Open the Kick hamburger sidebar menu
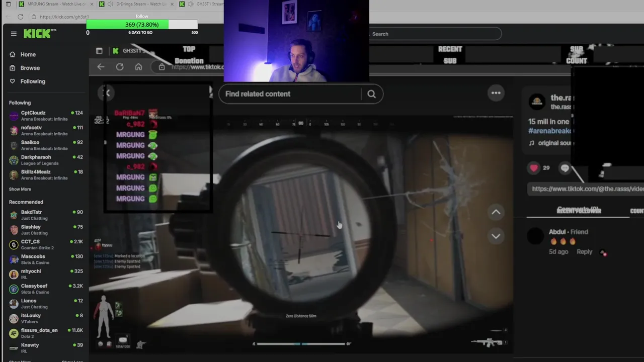 coord(14,34)
